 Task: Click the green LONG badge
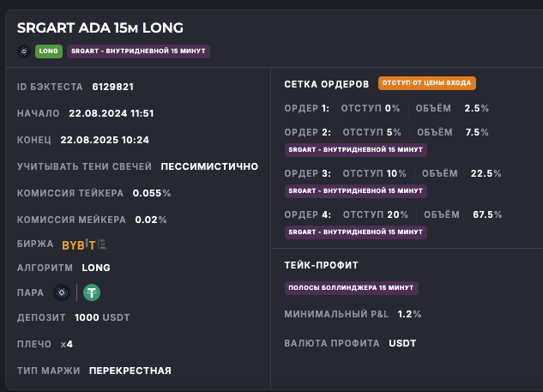pyautogui.click(x=48, y=51)
